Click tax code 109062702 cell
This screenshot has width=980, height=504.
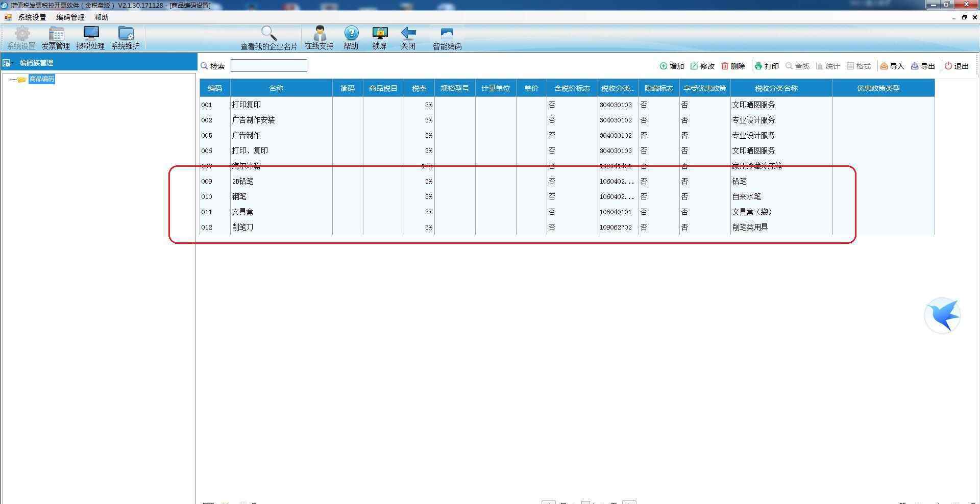point(618,227)
